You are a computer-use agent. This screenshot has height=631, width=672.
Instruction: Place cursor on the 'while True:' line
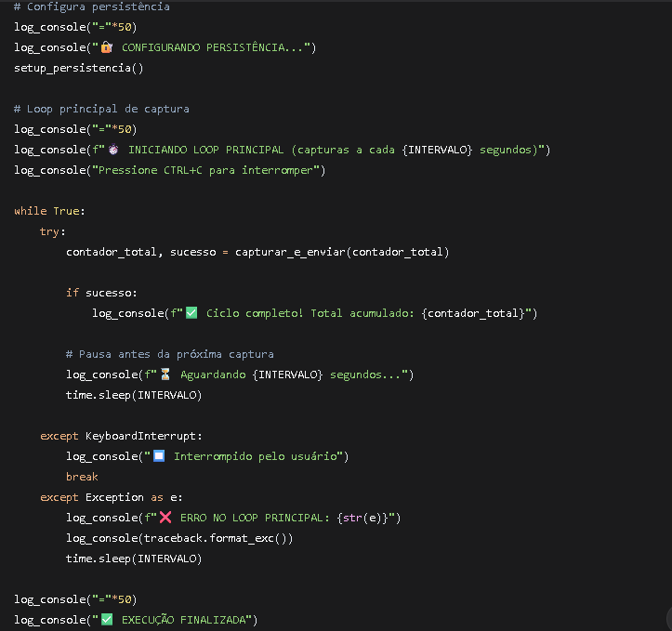[x=49, y=211]
